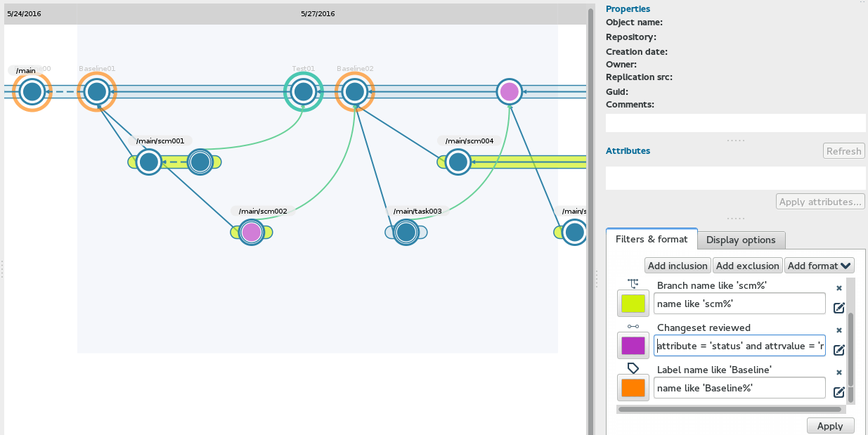This screenshot has width=868, height=435.
Task: Click the Add exclusion button
Action: tap(748, 266)
